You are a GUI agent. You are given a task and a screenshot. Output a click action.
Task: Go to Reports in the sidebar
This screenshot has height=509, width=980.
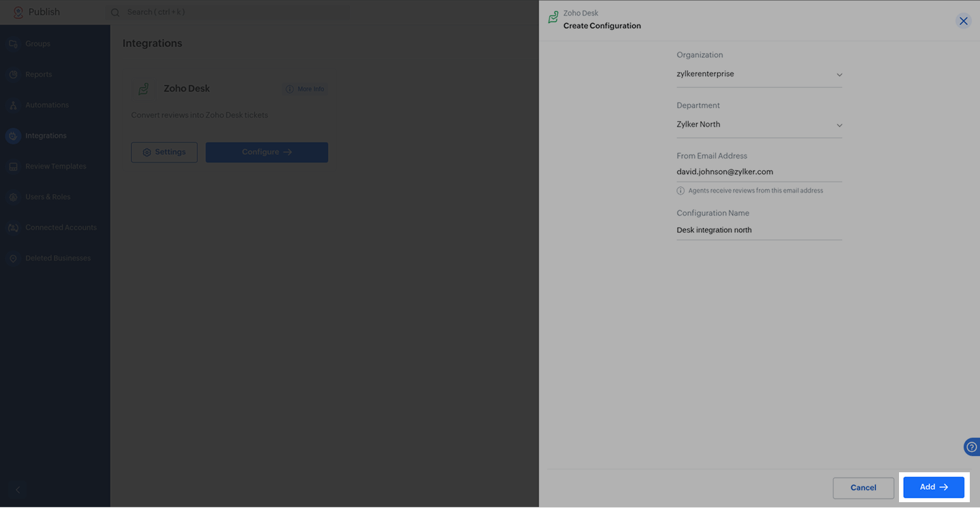39,74
